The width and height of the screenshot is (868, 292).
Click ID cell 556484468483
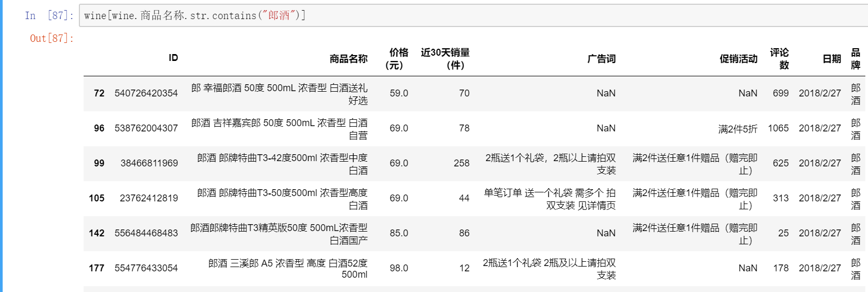click(146, 233)
